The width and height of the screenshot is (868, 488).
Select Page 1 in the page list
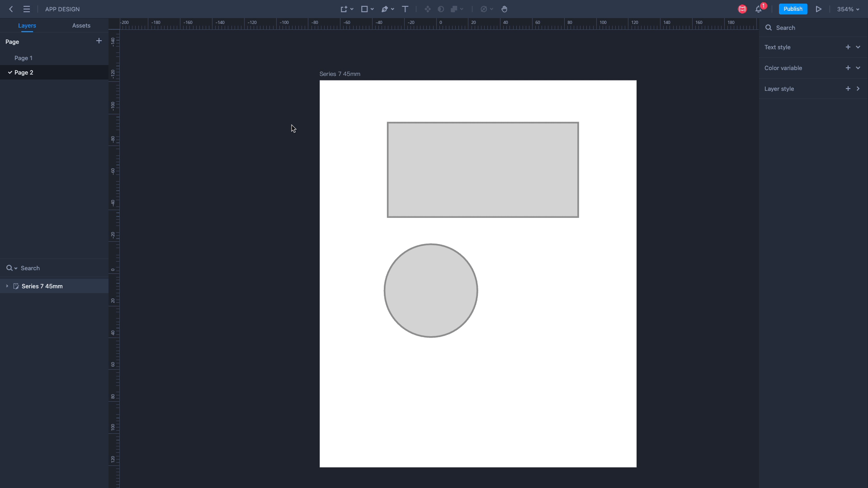point(54,58)
